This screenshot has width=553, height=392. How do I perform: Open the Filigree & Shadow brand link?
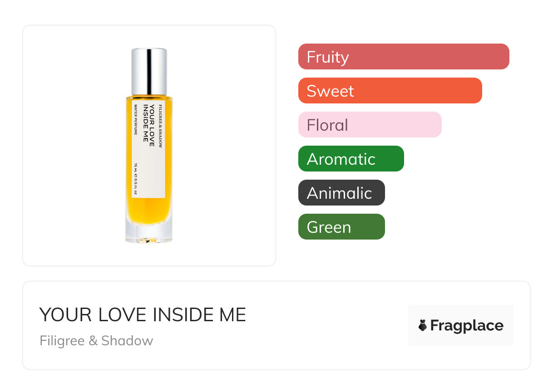coord(96,341)
